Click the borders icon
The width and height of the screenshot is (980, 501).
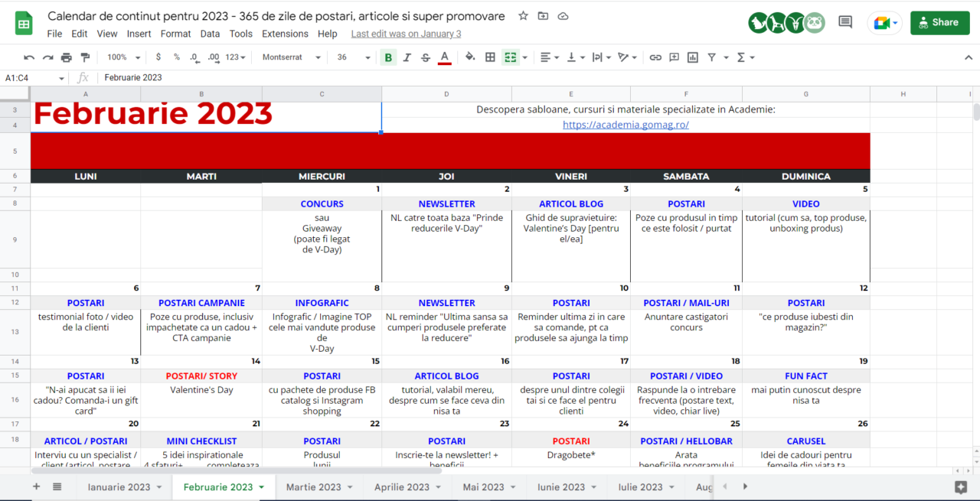(490, 57)
